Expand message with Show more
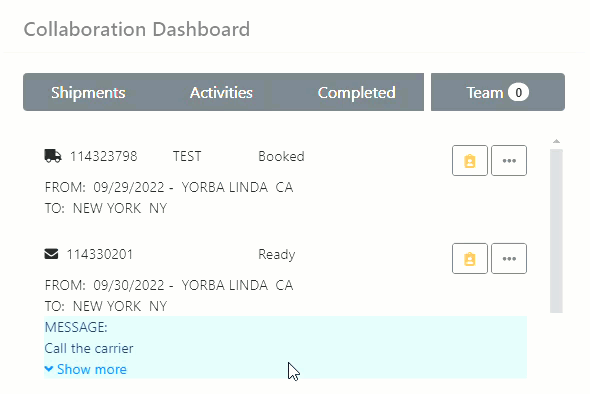This screenshot has height=394, width=590. pos(86,369)
